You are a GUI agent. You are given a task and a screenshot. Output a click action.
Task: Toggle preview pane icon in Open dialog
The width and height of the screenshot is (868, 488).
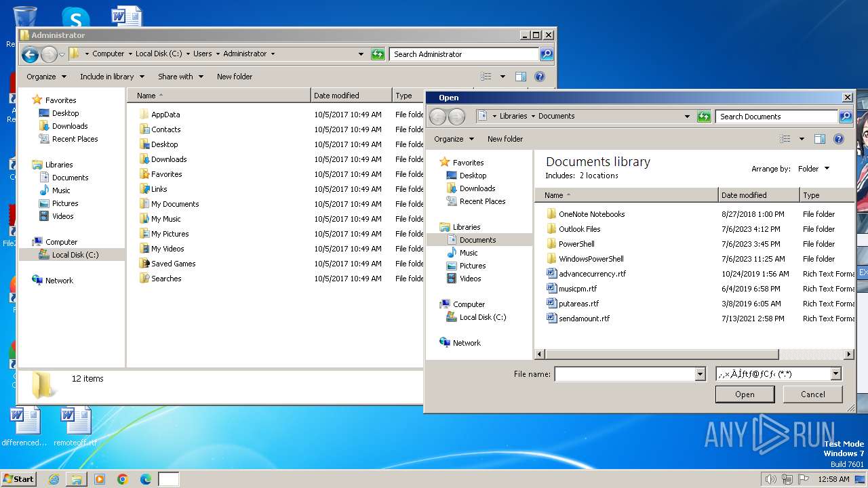click(819, 139)
